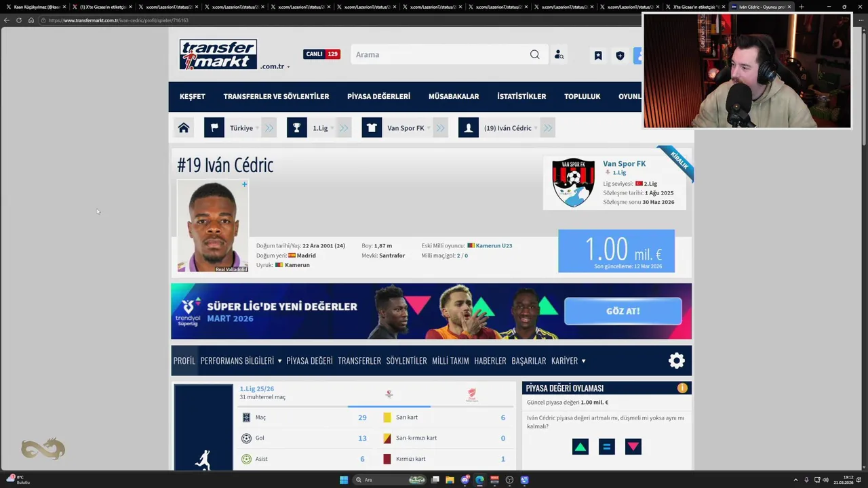Click the player silhouette breadcrumb icon

469,127
